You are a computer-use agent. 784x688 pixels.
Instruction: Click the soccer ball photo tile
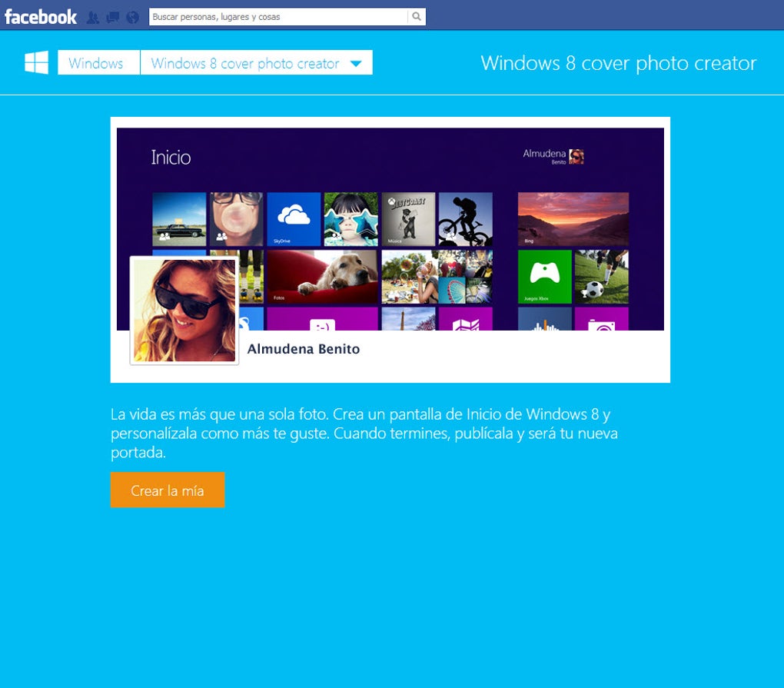tap(602, 277)
